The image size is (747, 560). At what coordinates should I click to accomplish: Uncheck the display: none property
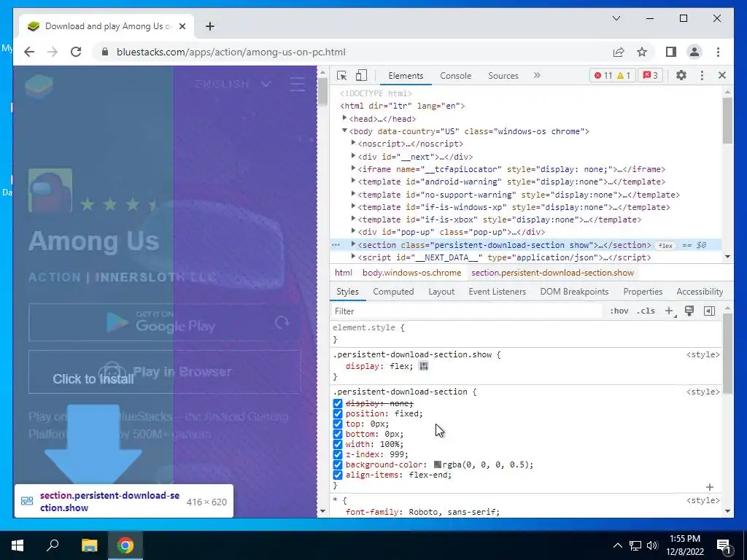point(338,403)
